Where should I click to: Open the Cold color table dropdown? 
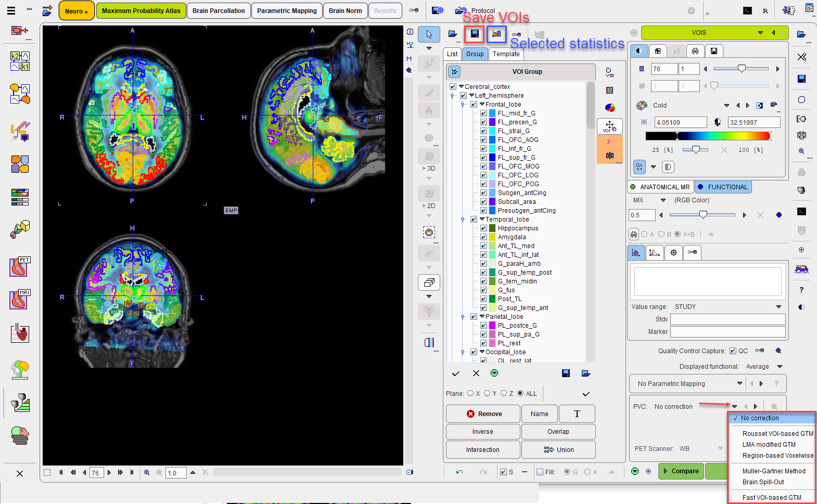tap(726, 106)
